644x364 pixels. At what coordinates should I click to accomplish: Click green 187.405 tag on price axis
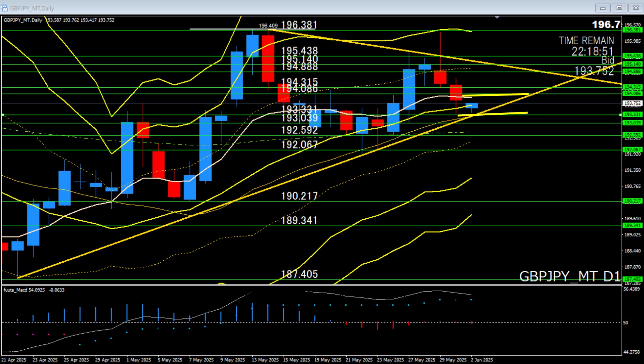(632, 279)
